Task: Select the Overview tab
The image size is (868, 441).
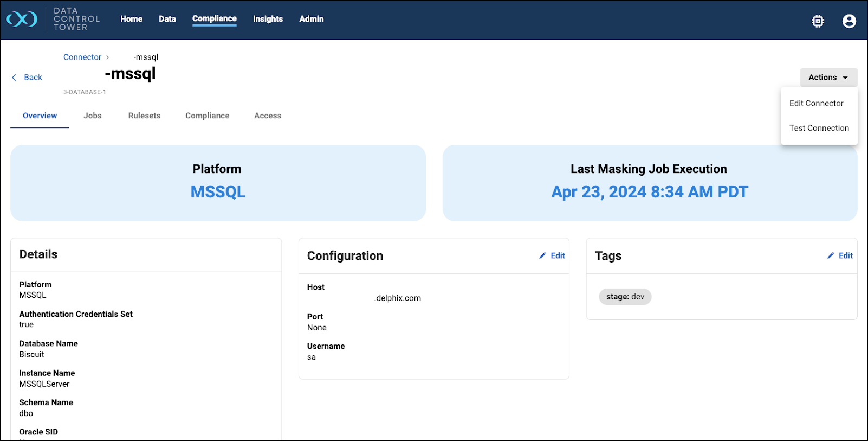Action: tap(40, 116)
